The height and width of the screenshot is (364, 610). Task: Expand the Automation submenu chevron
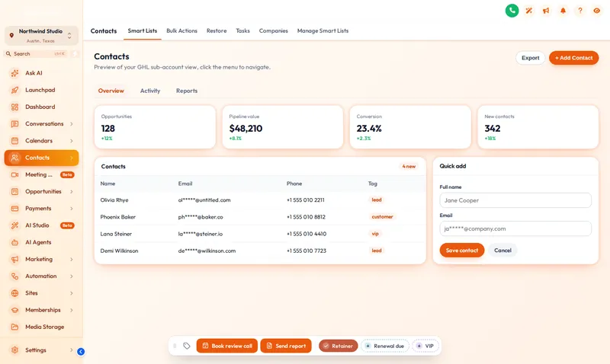72,276
